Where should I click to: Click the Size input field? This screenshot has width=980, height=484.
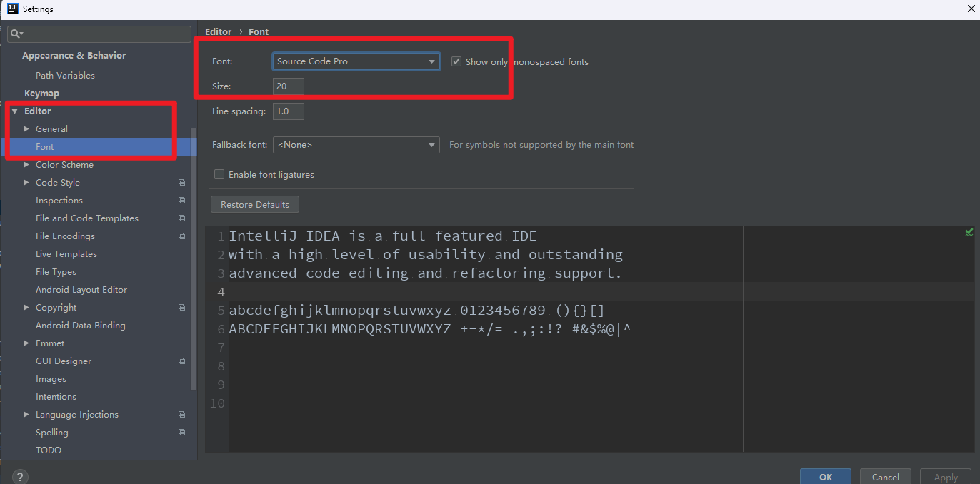(288, 86)
